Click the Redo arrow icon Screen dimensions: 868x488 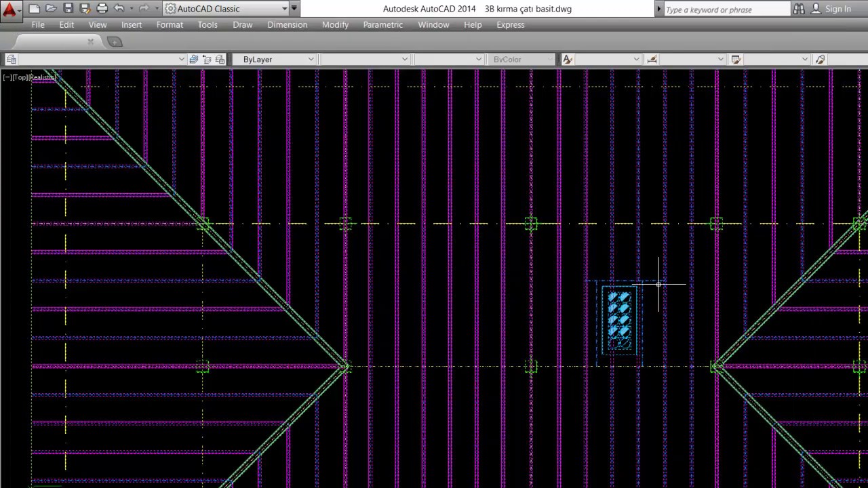coord(143,9)
